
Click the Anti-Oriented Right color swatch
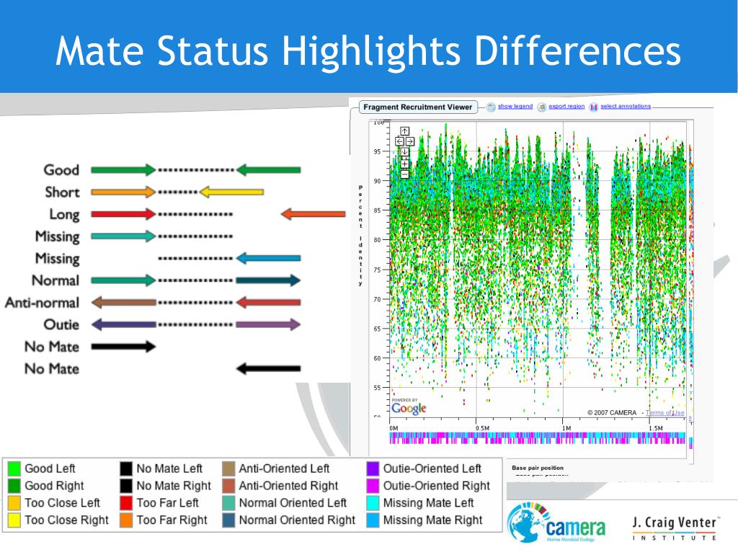(x=228, y=486)
